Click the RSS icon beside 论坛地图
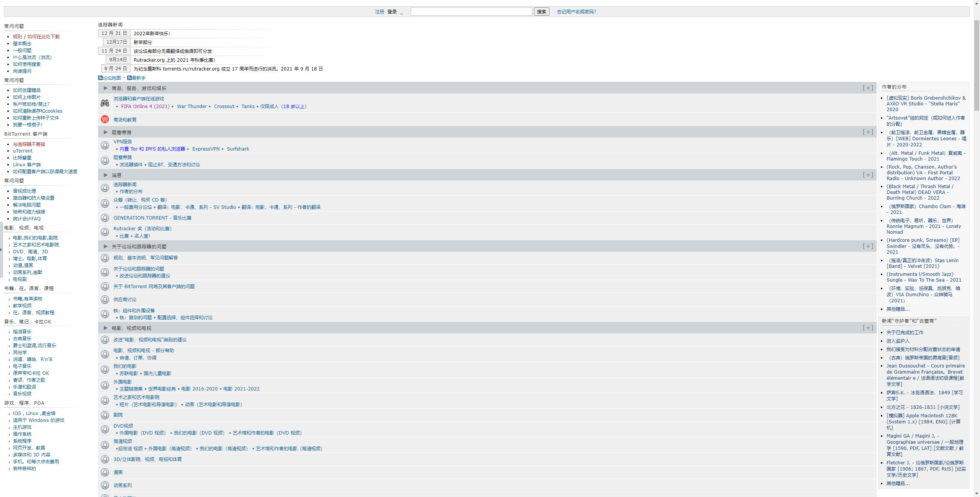This screenshot has height=497, width=980. coord(100,78)
